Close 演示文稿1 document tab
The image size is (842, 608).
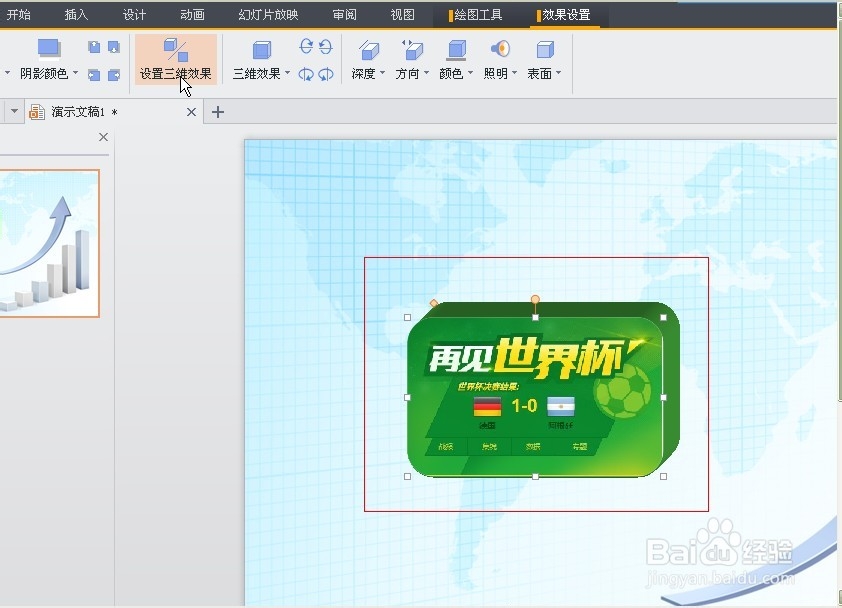191,112
